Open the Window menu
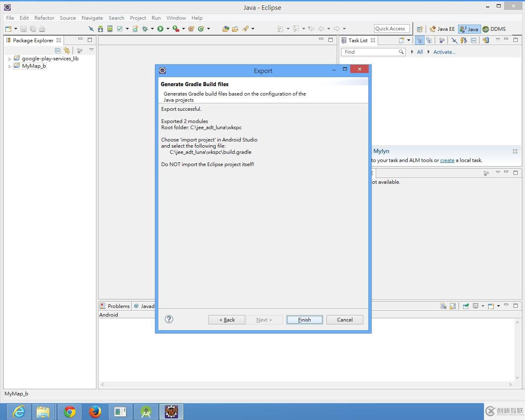Screen dimensions: 525x420 (176, 18)
